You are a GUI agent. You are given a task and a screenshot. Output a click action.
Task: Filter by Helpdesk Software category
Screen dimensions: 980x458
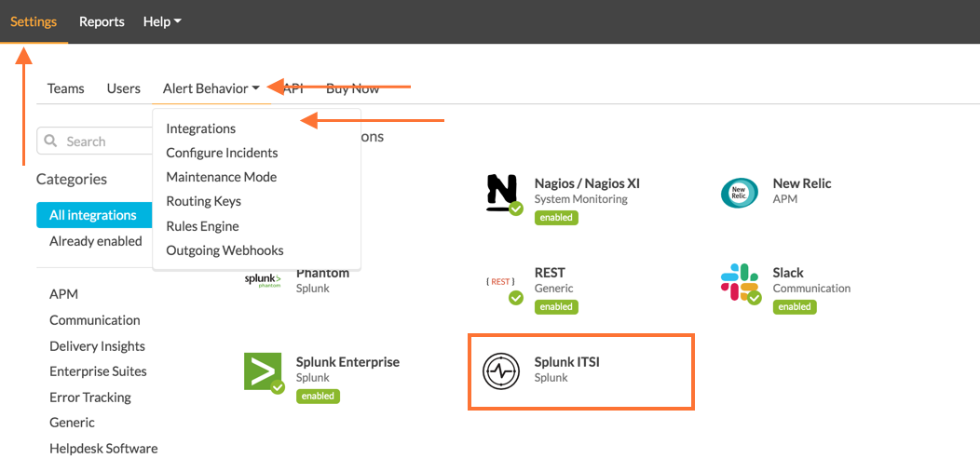pyautogui.click(x=103, y=449)
